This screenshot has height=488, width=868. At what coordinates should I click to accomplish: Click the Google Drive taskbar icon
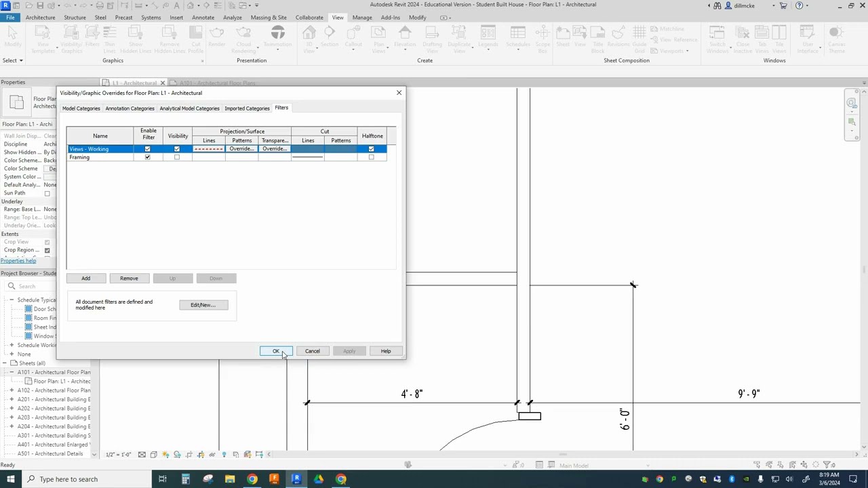coord(319,479)
